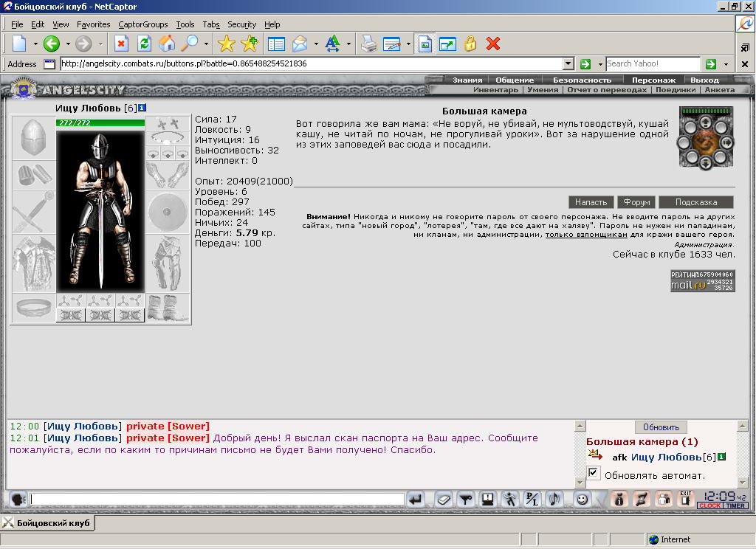
Task: Go to the Home page icon
Action: pos(167,44)
